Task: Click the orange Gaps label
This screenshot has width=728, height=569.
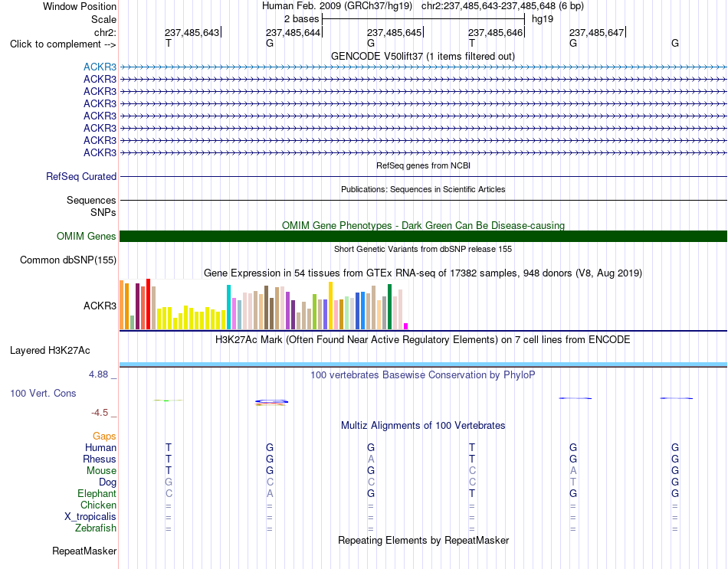Action: tap(104, 437)
